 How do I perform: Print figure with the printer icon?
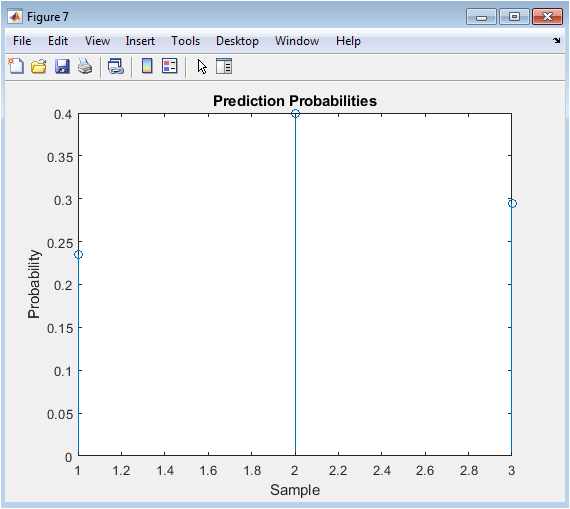(x=85, y=67)
